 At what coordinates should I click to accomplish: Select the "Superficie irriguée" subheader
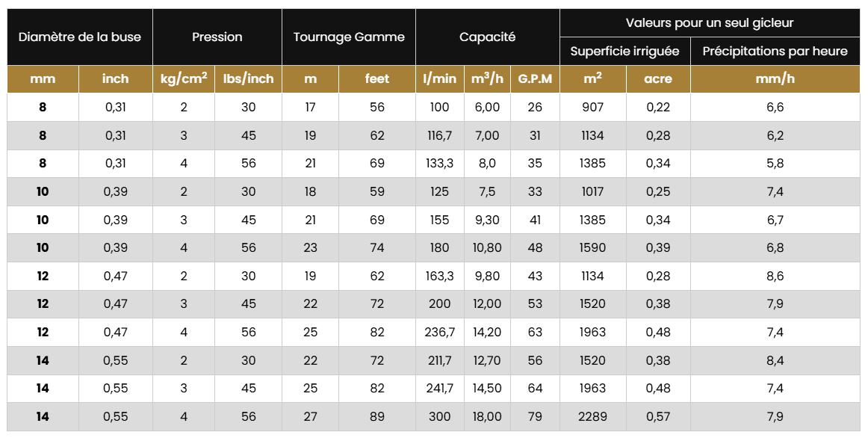pyautogui.click(x=624, y=51)
